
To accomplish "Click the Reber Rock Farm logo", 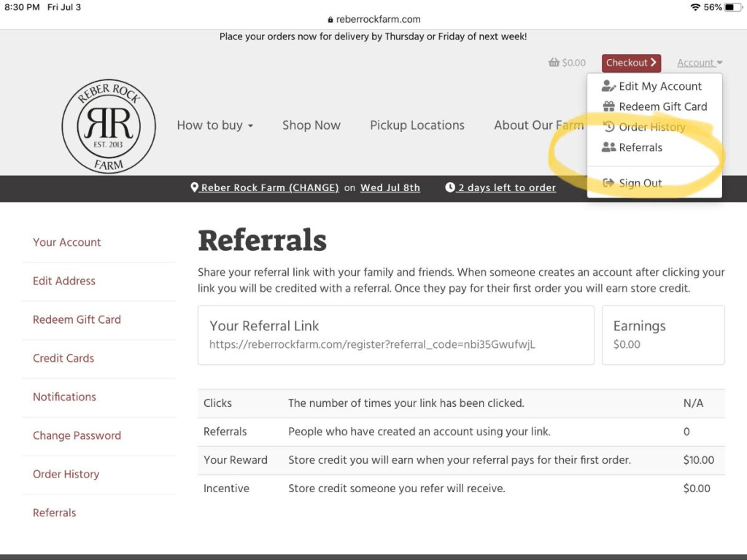I will pos(109,126).
